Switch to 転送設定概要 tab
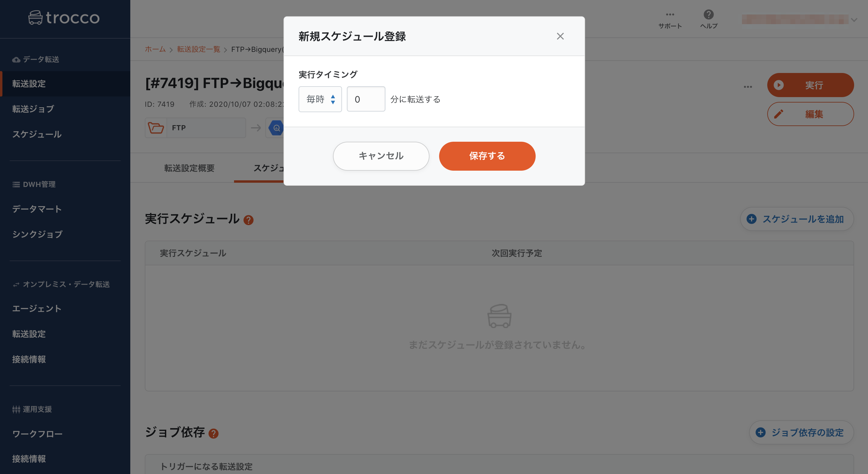This screenshot has width=868, height=474. [189, 168]
